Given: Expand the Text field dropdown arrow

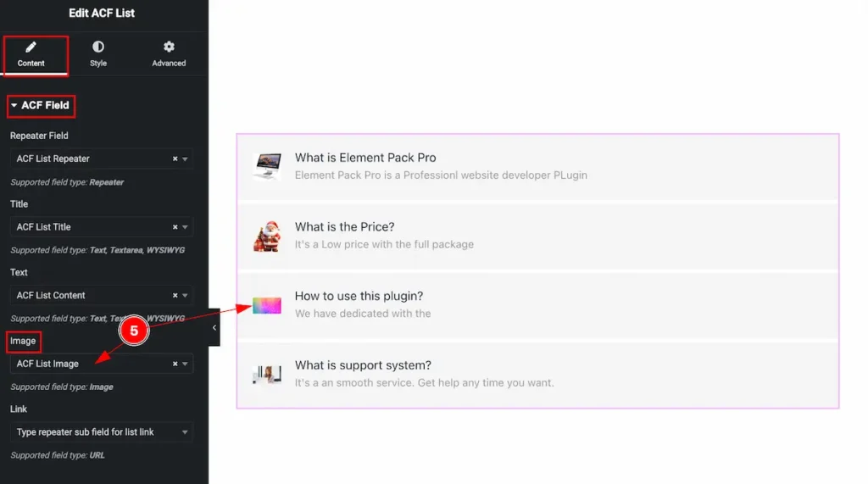Looking at the screenshot, I should (185, 296).
